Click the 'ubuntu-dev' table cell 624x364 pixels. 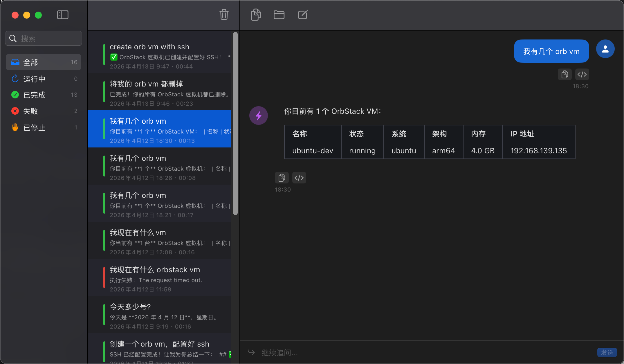pyautogui.click(x=313, y=151)
